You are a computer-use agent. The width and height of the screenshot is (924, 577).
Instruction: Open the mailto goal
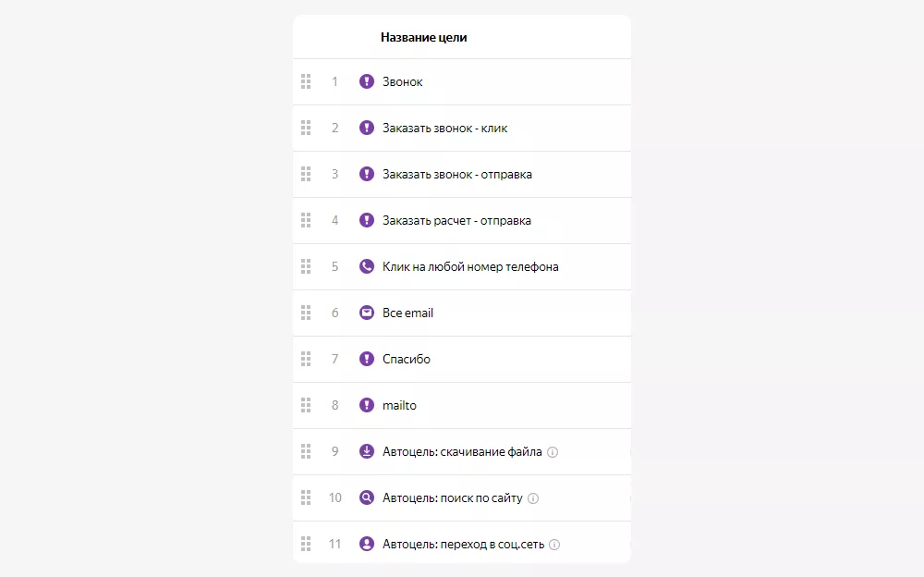(399, 405)
